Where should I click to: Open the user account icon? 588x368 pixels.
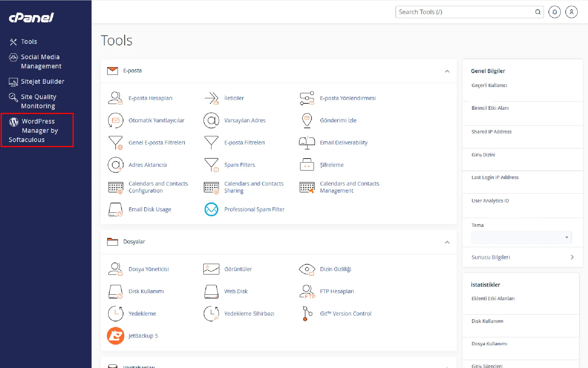[x=571, y=12]
